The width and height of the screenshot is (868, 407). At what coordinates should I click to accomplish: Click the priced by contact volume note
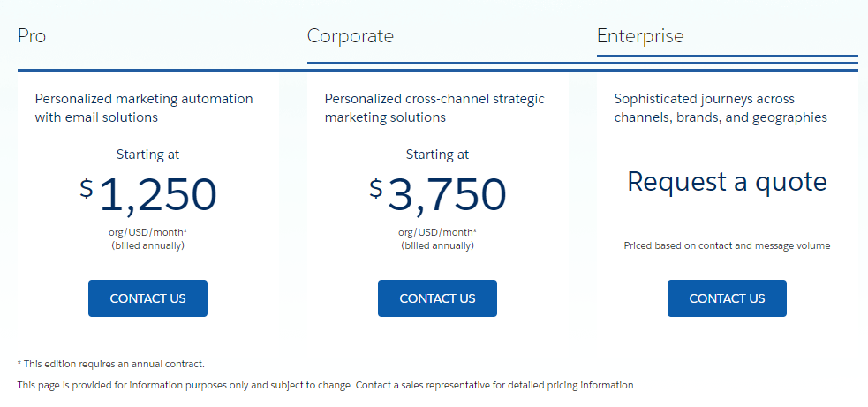click(x=727, y=245)
